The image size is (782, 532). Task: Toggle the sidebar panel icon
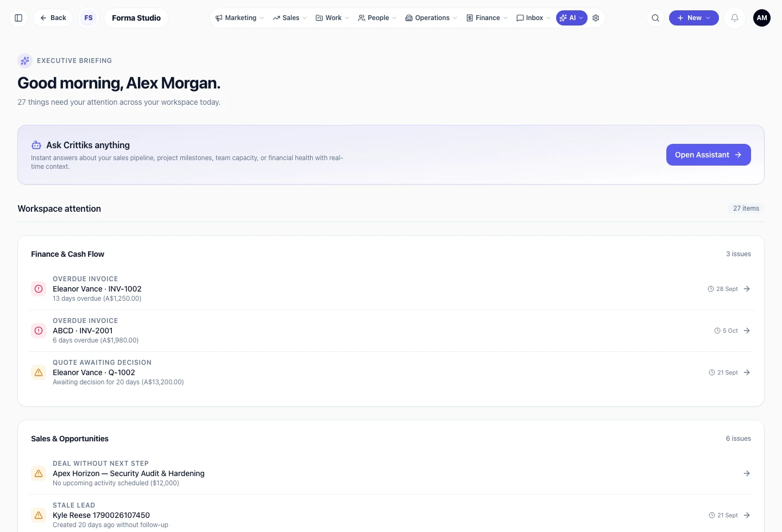click(x=18, y=18)
